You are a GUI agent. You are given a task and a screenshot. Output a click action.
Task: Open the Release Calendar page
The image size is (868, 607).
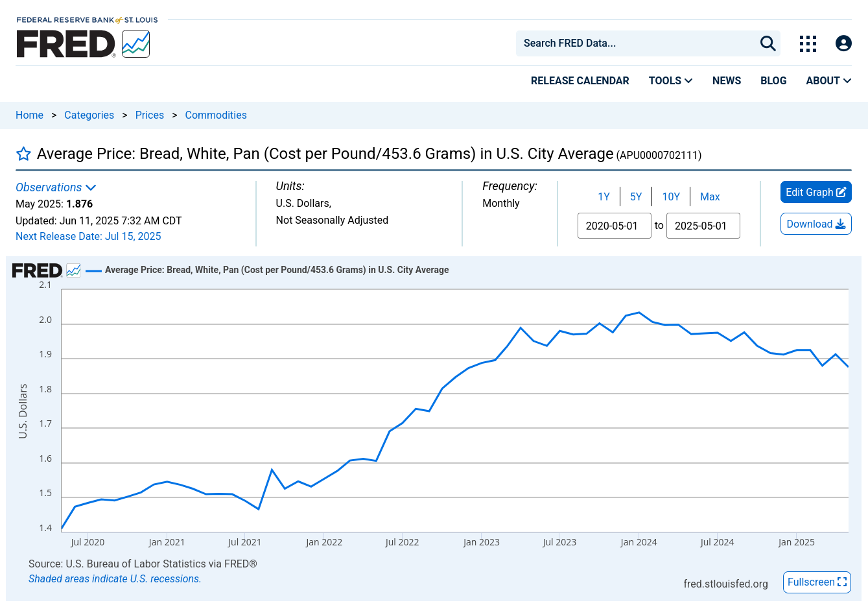click(580, 80)
